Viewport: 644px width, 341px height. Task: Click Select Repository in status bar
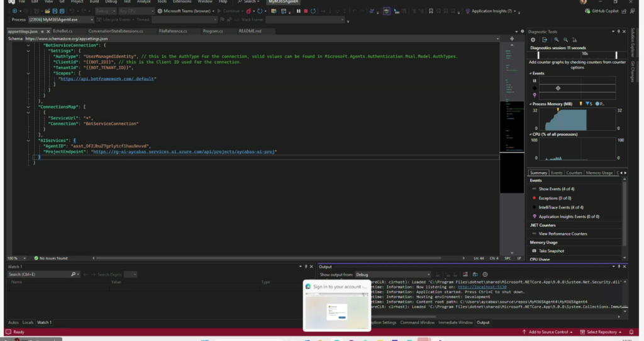(601, 332)
